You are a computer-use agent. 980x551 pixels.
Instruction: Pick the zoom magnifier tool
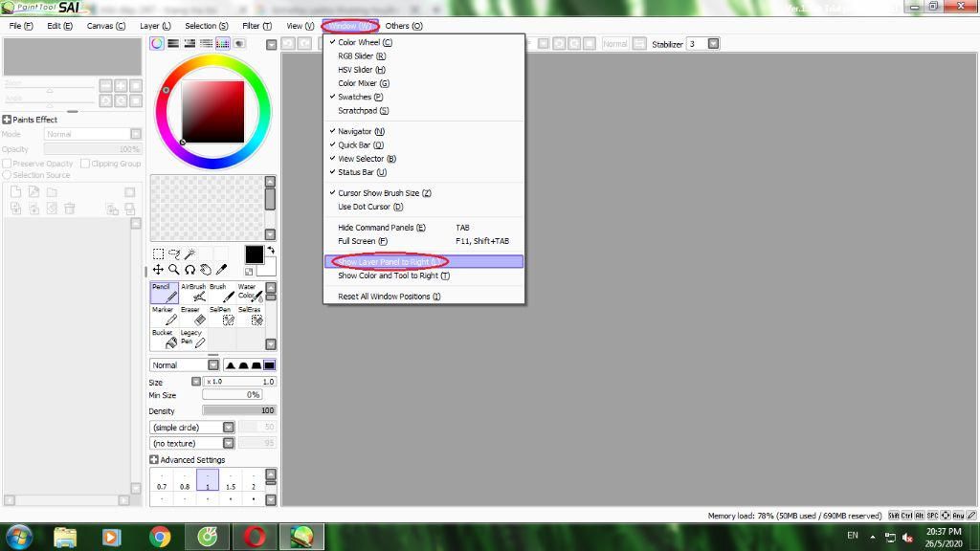coord(174,269)
